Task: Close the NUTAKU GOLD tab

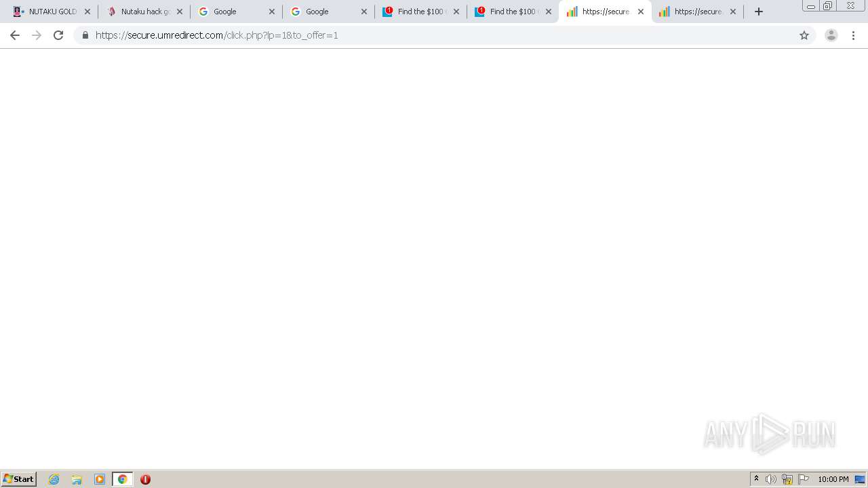Action: (x=87, y=12)
